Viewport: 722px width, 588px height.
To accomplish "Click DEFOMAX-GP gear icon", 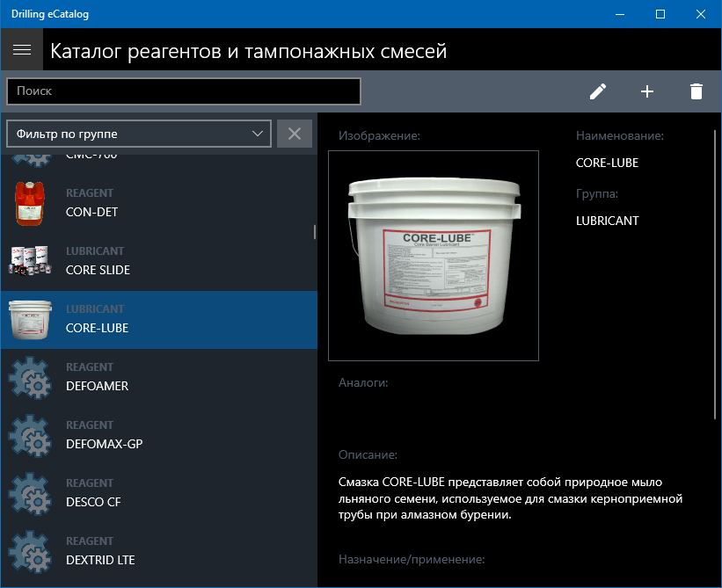I will [30, 435].
